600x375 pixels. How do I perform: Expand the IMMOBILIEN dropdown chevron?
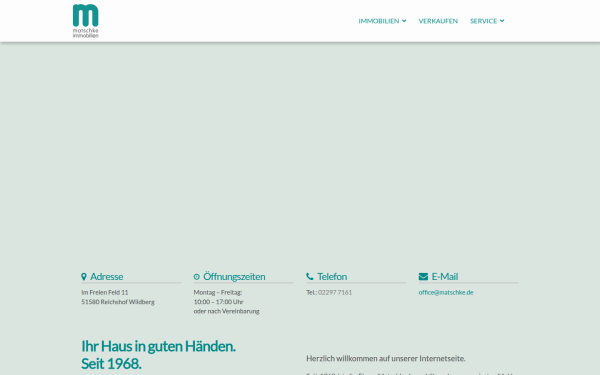tap(404, 21)
